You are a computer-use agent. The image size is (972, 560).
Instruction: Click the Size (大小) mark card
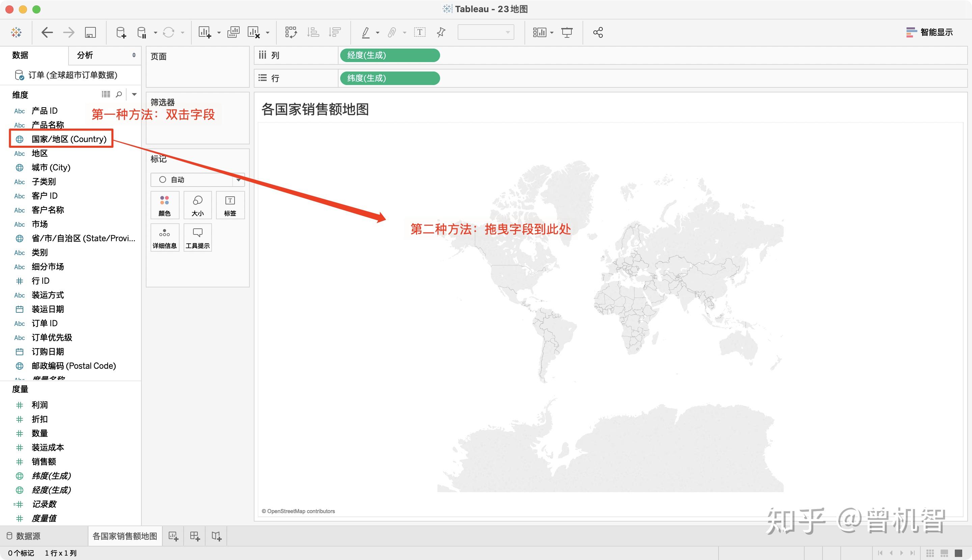pos(197,205)
